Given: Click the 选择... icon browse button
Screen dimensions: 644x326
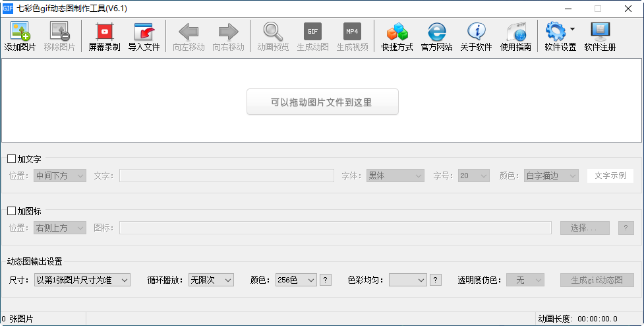Looking at the screenshot, I should [585, 228].
